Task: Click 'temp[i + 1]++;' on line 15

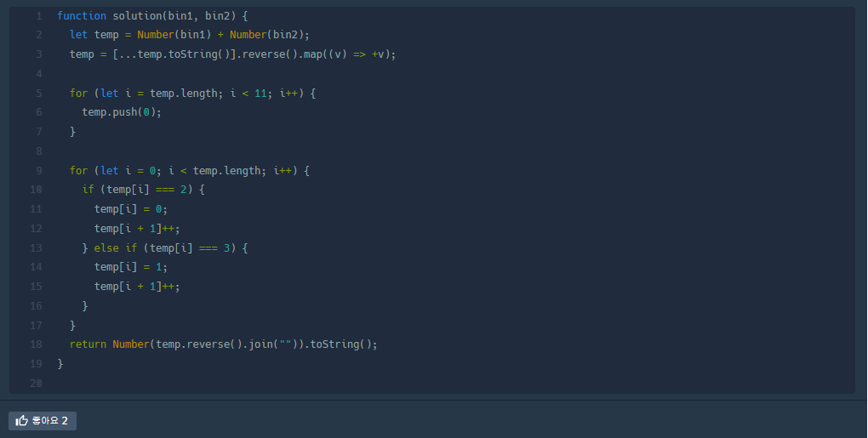Action: pyautogui.click(x=137, y=287)
